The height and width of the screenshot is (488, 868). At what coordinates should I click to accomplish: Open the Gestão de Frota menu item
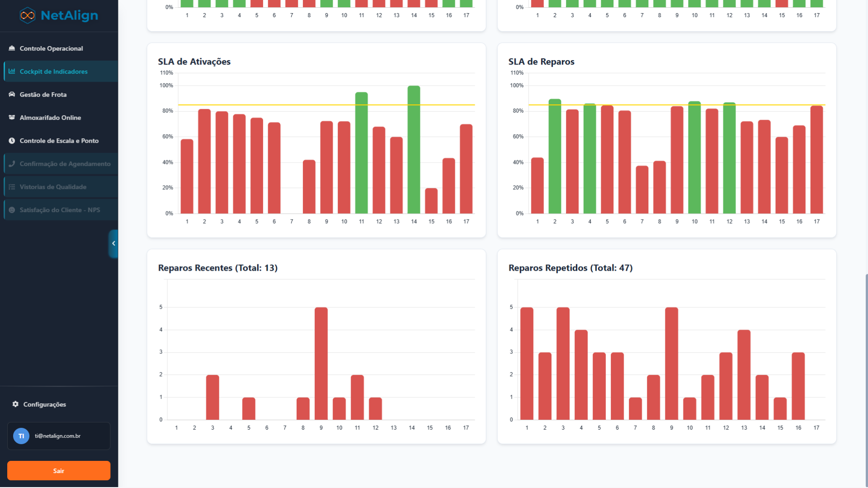pyautogui.click(x=43, y=94)
